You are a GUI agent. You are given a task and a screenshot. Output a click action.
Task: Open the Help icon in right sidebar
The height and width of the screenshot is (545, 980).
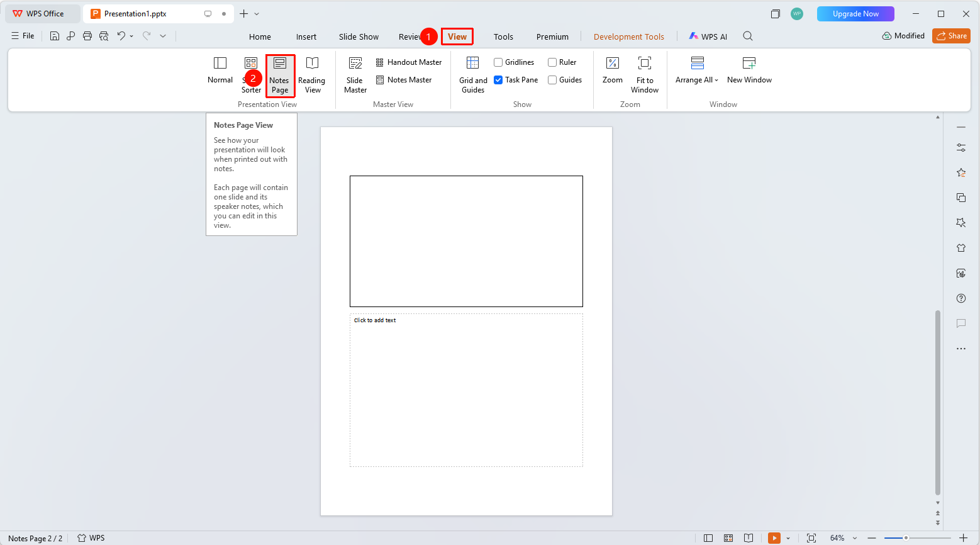pyautogui.click(x=961, y=298)
